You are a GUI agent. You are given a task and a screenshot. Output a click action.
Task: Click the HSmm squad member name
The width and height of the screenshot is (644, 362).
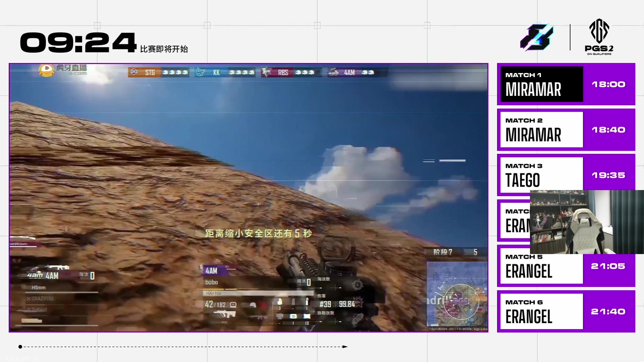(39, 288)
